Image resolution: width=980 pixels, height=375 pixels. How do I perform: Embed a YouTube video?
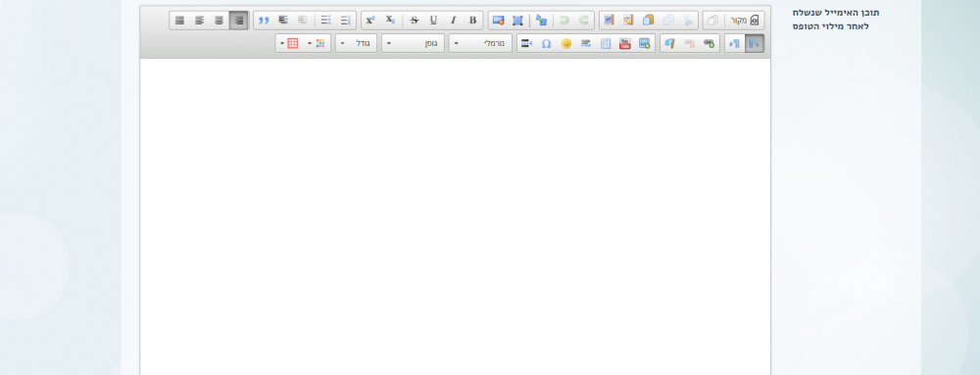click(625, 44)
